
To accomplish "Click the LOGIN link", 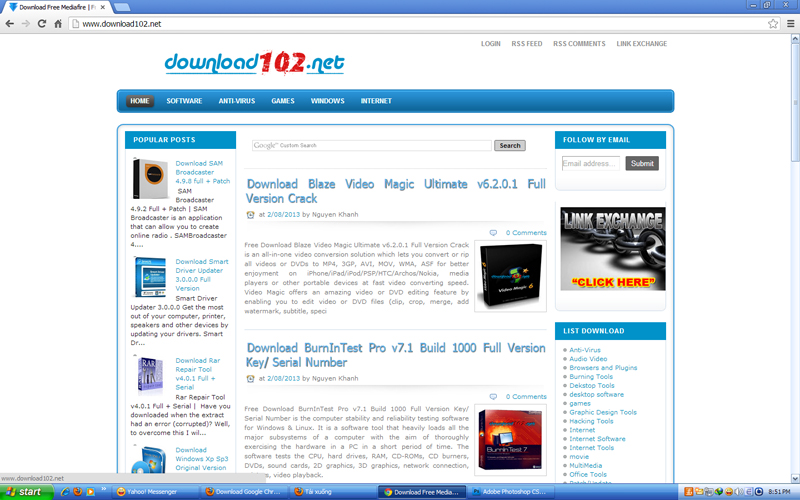I will pyautogui.click(x=490, y=44).
